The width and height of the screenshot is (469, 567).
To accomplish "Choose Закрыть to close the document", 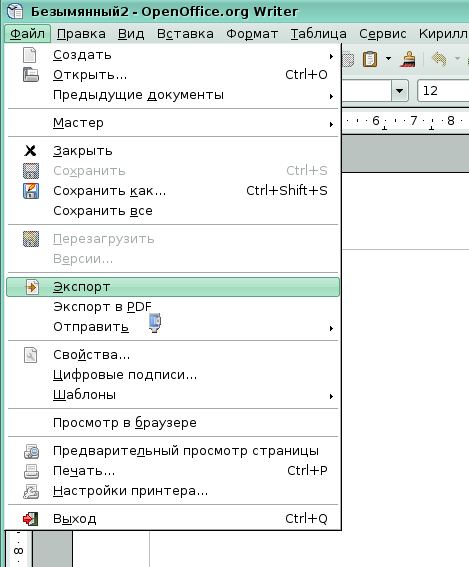I will click(x=173, y=150).
